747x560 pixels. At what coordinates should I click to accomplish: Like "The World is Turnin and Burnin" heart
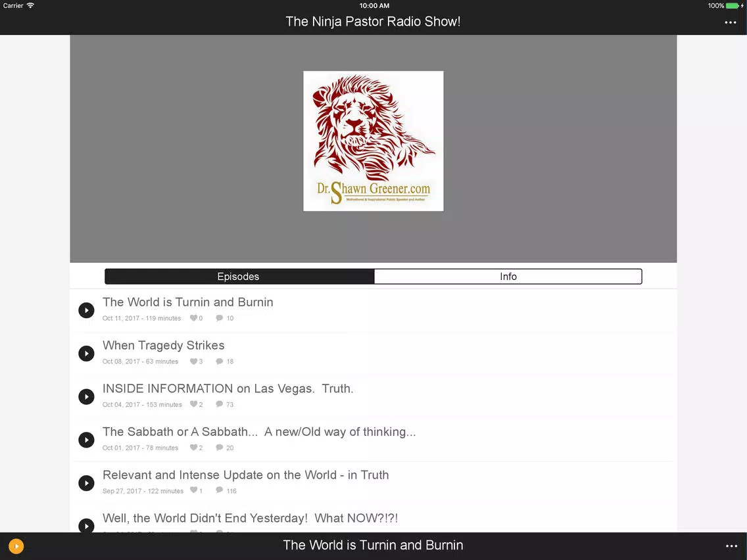coord(193,318)
